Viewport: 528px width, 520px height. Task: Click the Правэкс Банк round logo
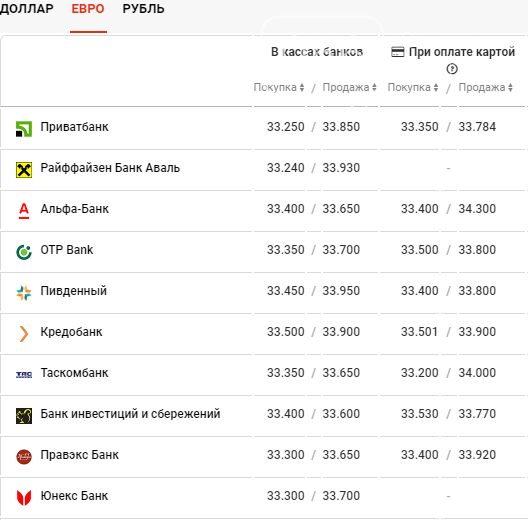(24, 457)
